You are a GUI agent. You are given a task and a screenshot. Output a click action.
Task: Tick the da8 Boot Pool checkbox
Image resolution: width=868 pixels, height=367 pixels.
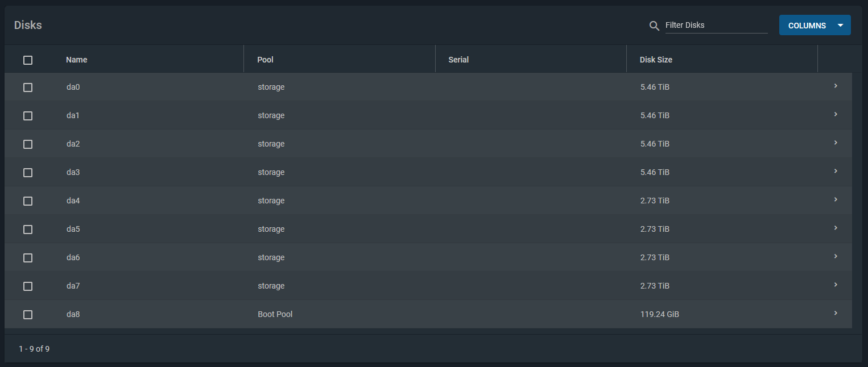pos(28,315)
